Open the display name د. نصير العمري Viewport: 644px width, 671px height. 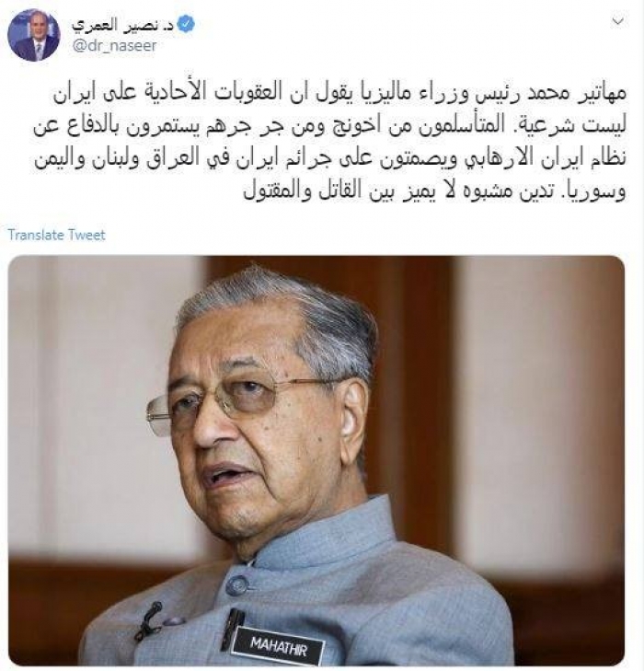point(123,25)
